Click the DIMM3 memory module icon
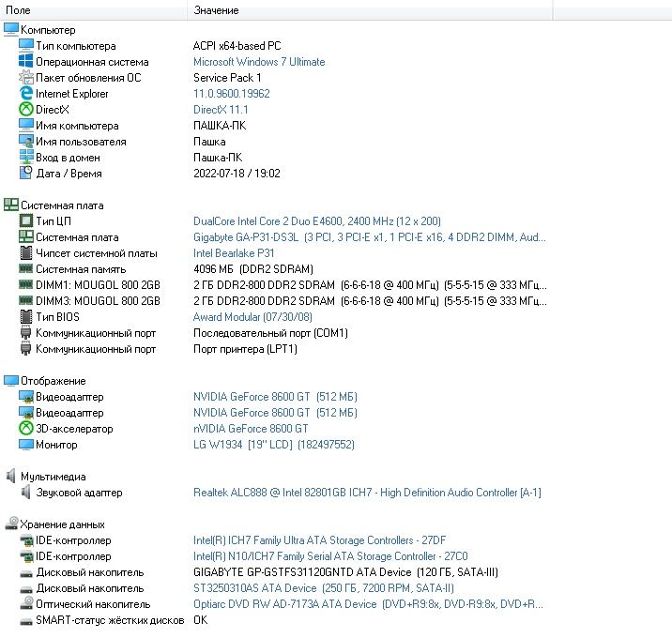The height and width of the screenshot is (638, 672). [26, 300]
